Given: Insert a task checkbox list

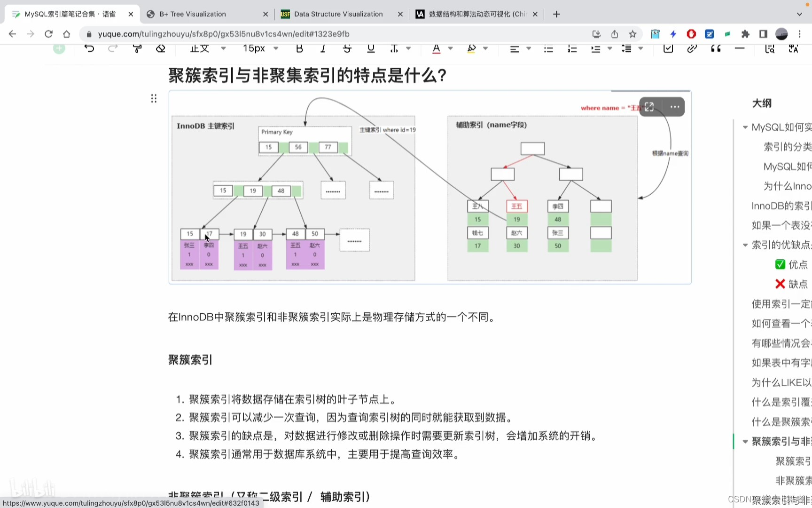Looking at the screenshot, I should click(668, 48).
